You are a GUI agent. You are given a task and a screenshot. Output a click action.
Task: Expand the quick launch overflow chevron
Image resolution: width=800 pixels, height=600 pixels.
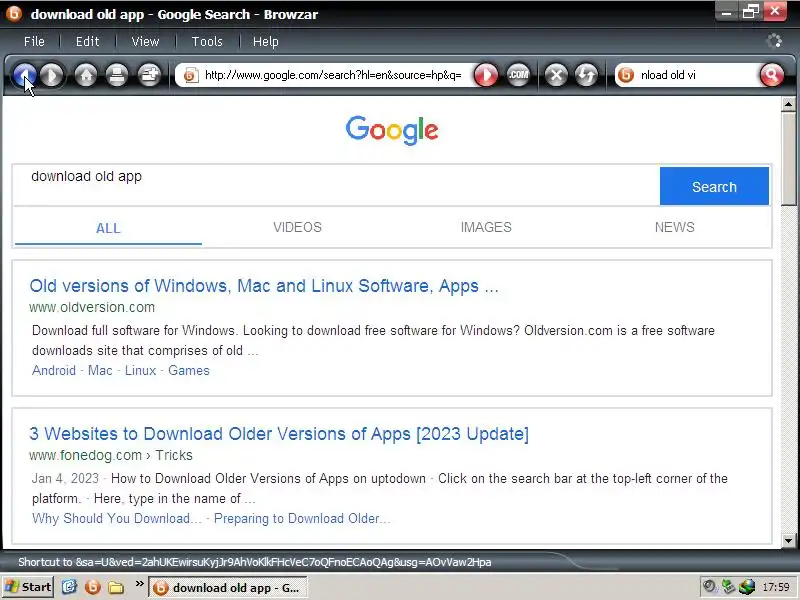click(139, 583)
